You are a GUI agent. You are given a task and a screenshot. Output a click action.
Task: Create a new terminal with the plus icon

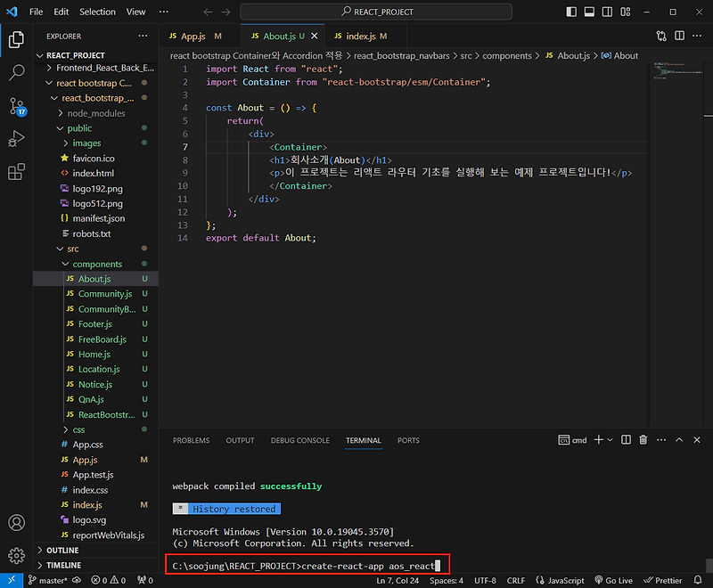[597, 439]
